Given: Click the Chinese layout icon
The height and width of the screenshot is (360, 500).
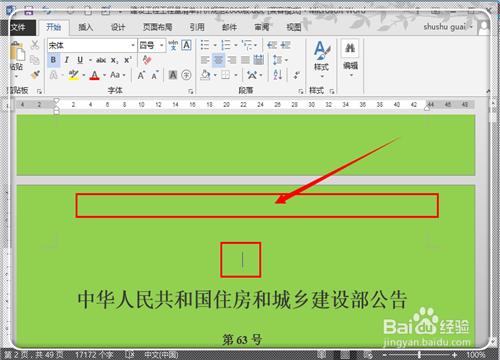Looking at the screenshot, I should point(252,75).
